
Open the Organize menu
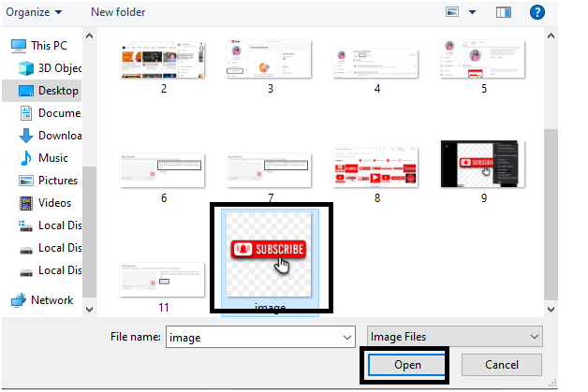(34, 12)
